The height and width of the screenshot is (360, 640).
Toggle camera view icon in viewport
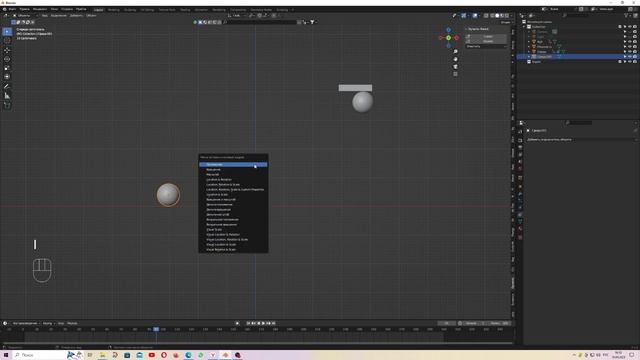(x=456, y=67)
